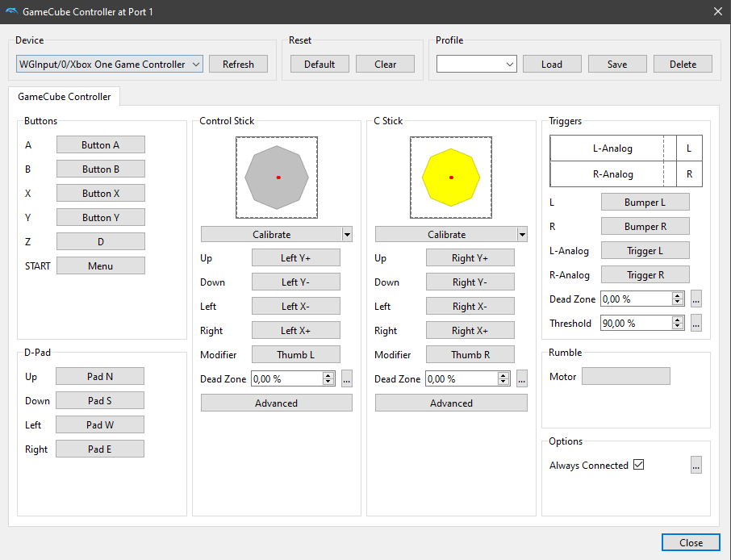Viewport: 731px width, 560px height.
Task: Click the Button X mapping
Action: 101,194
